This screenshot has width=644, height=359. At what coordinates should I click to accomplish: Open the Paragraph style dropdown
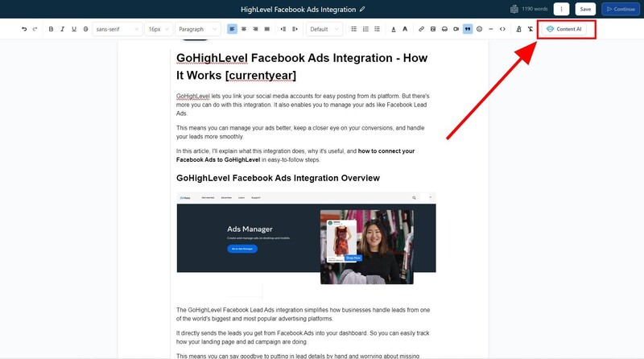[197, 29]
